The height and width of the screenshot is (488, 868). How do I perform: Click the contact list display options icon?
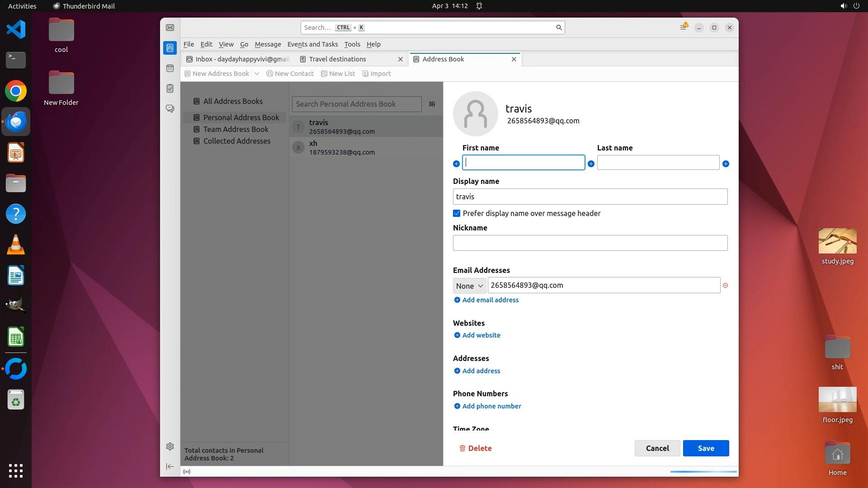pyautogui.click(x=432, y=104)
